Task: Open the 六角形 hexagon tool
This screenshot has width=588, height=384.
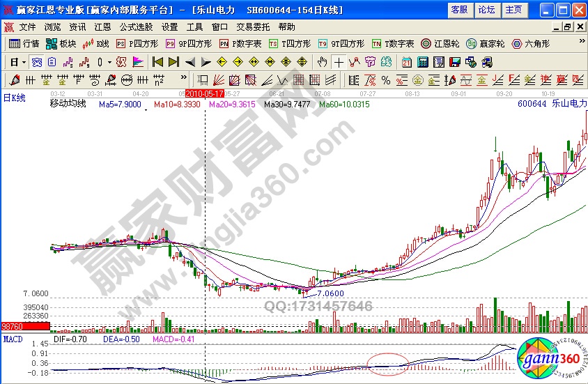Action: 531,44
